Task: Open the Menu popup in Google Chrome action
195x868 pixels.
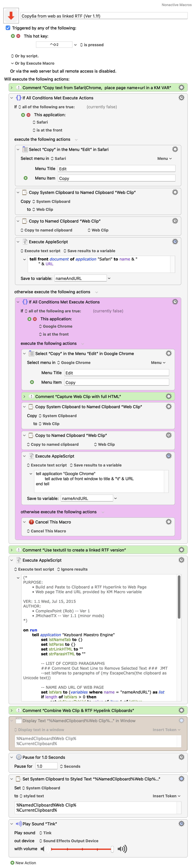Action: 158,363
